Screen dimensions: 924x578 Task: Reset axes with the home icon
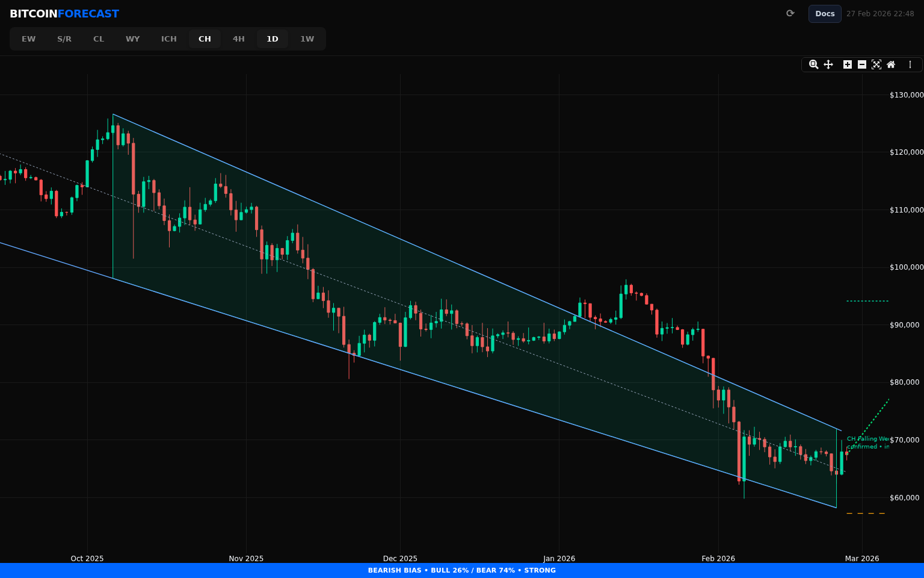point(891,64)
